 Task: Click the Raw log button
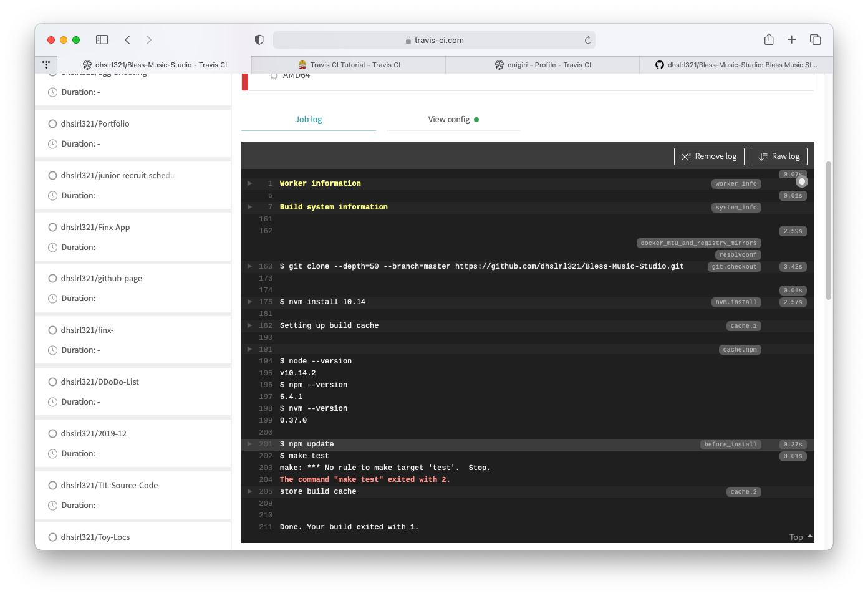pos(779,156)
